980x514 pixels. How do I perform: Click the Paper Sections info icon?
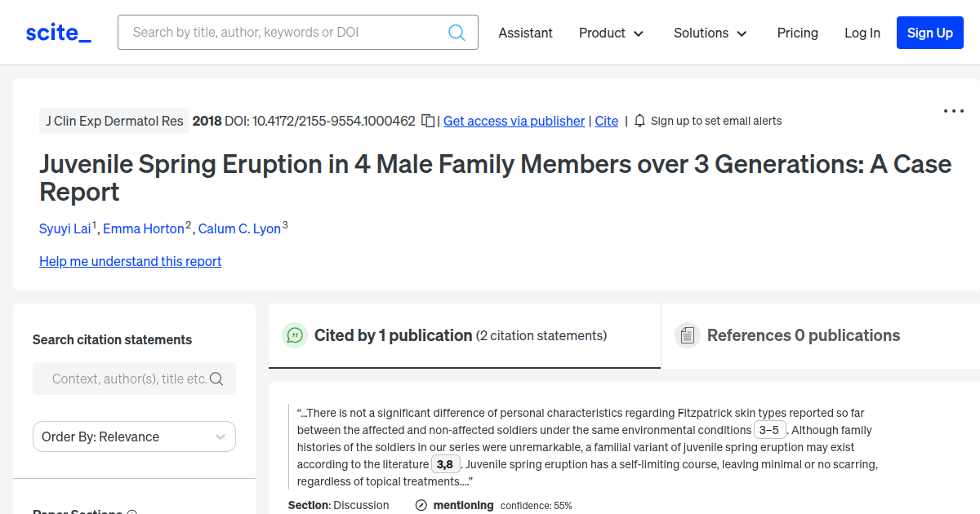point(132,512)
